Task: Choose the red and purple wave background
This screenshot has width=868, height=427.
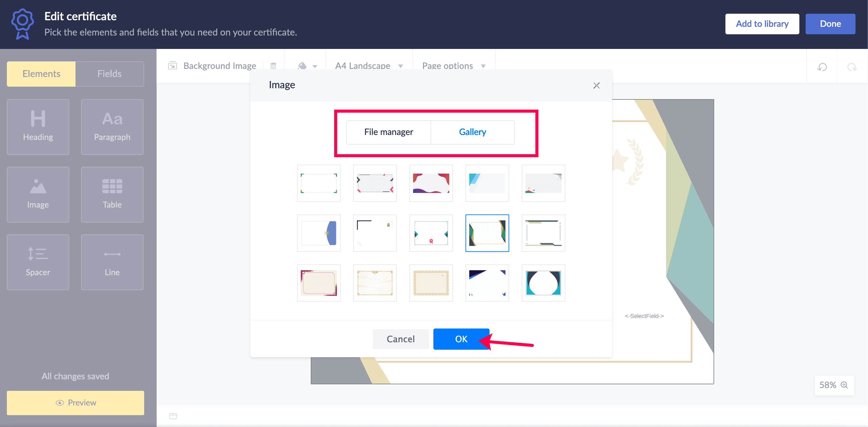Action: [431, 183]
